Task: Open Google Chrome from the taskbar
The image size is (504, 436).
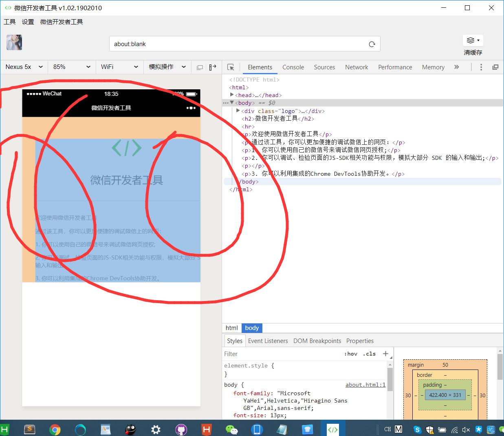Action: 55,429
